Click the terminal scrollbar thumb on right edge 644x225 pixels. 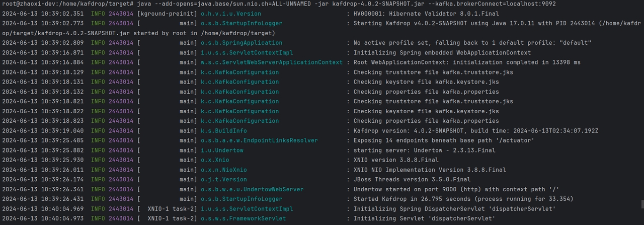click(x=641, y=204)
